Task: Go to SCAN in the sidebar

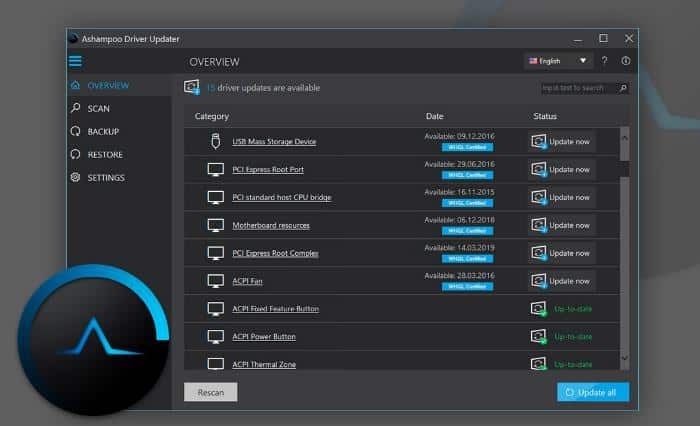Action: (119, 109)
